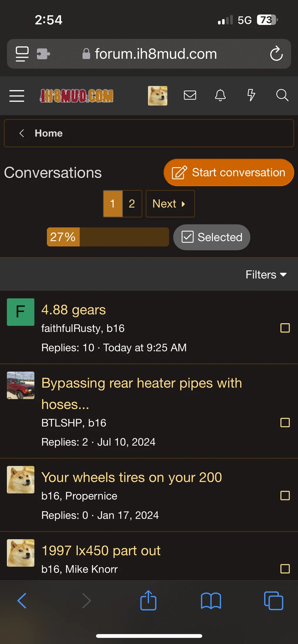Screen dimensions: 298x644
Task: Open the hamburger navigation menu
Action: 17,96
